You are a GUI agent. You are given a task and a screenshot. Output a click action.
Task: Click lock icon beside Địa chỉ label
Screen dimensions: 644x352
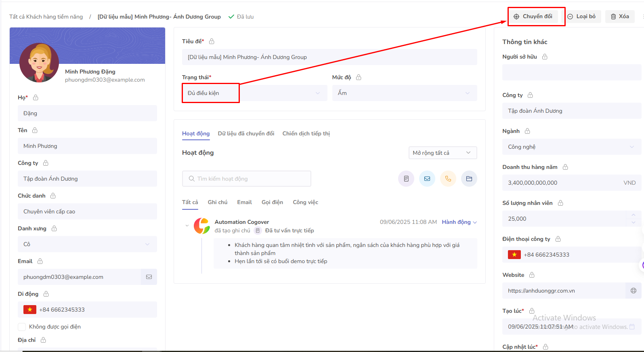[x=43, y=340]
